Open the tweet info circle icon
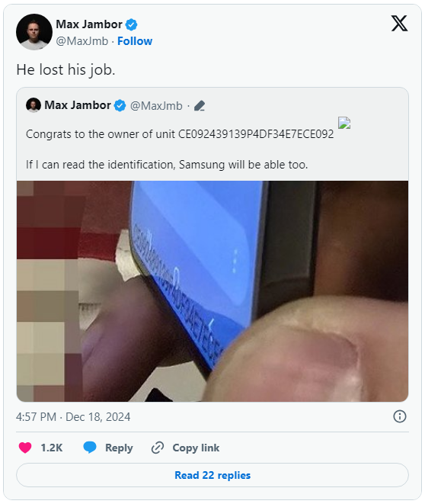425x504 pixels. pyautogui.click(x=400, y=416)
